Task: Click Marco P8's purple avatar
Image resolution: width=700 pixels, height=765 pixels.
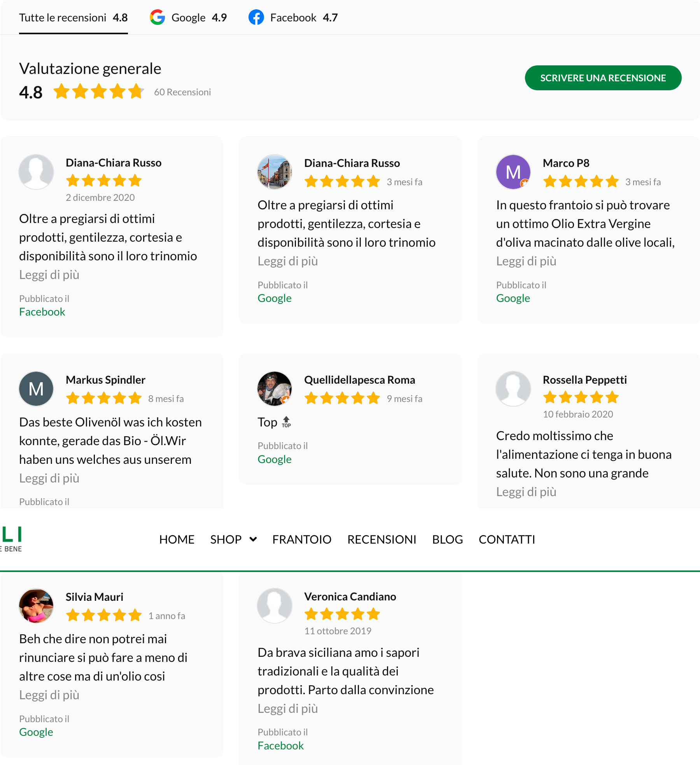Action: [513, 172]
